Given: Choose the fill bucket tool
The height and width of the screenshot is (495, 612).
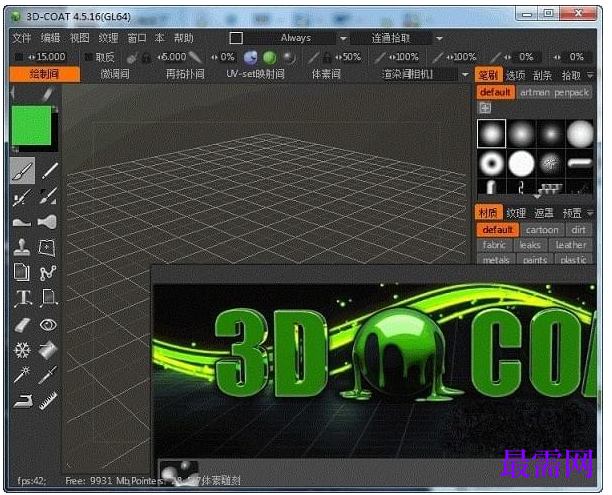Looking at the screenshot, I should 48,350.
